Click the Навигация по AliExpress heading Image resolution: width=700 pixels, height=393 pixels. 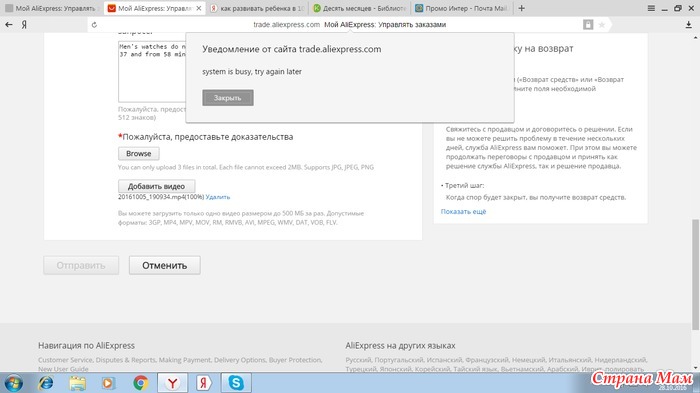[86, 346]
